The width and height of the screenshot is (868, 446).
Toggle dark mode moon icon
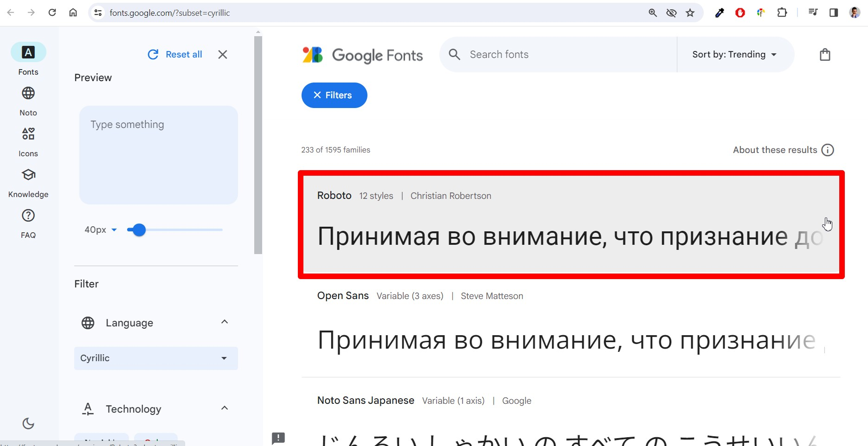click(x=28, y=423)
